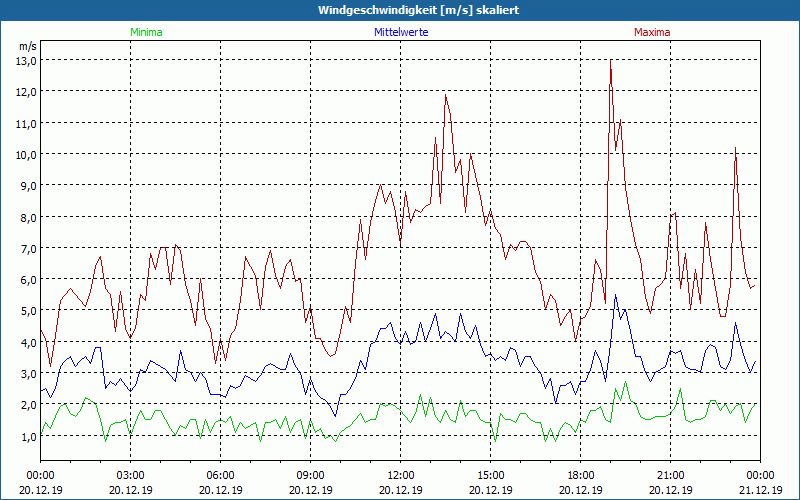Click the 10,0 y-axis label
This screenshot has width=800, height=500.
click(x=26, y=154)
